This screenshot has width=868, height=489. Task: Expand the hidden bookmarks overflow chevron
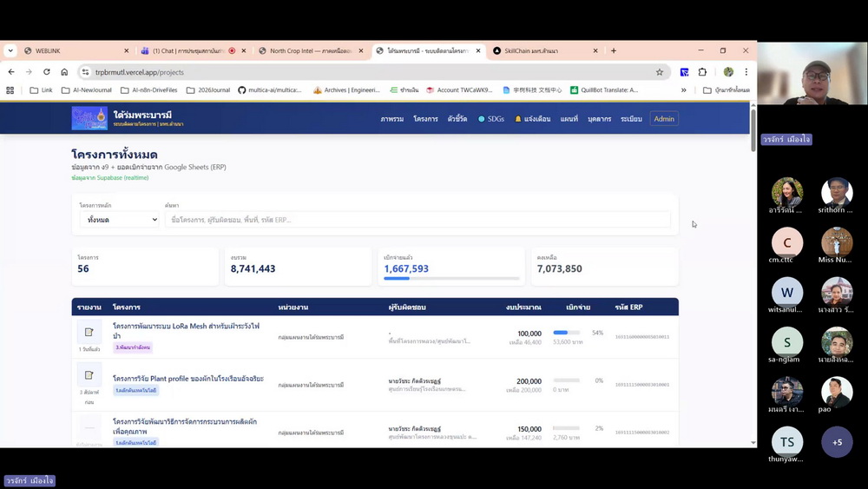coord(684,89)
